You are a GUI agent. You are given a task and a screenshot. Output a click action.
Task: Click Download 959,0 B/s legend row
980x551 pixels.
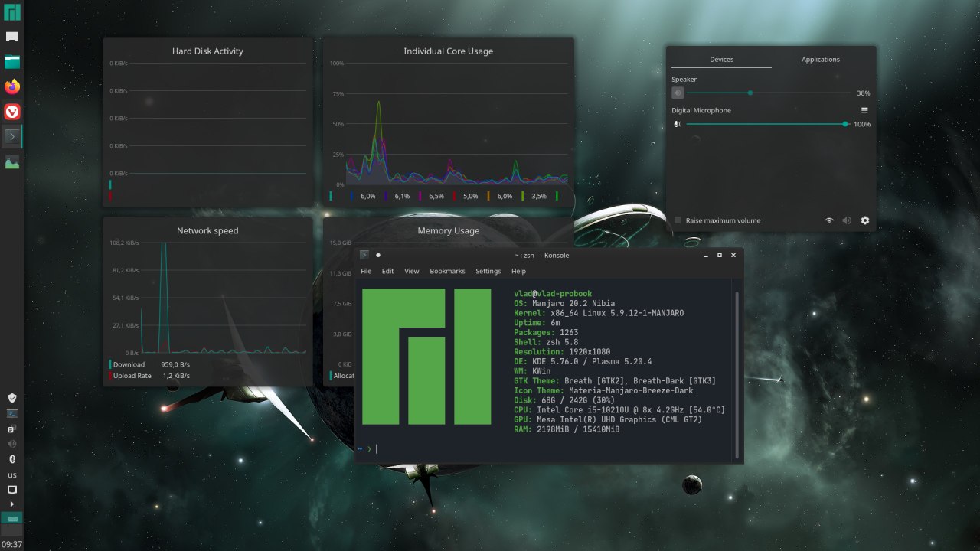(149, 364)
